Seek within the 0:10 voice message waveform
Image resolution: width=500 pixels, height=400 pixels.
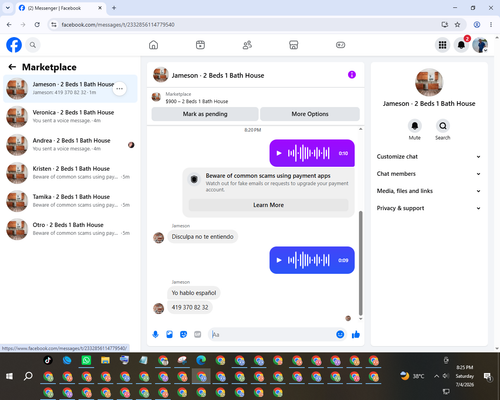(x=309, y=153)
